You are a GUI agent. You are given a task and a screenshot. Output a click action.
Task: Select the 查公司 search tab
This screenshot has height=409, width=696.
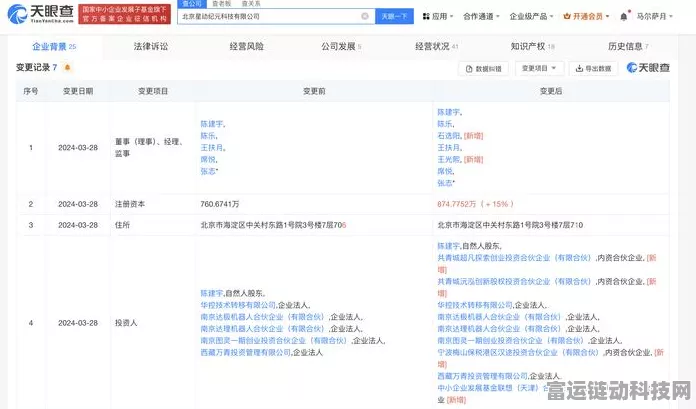(x=192, y=4)
